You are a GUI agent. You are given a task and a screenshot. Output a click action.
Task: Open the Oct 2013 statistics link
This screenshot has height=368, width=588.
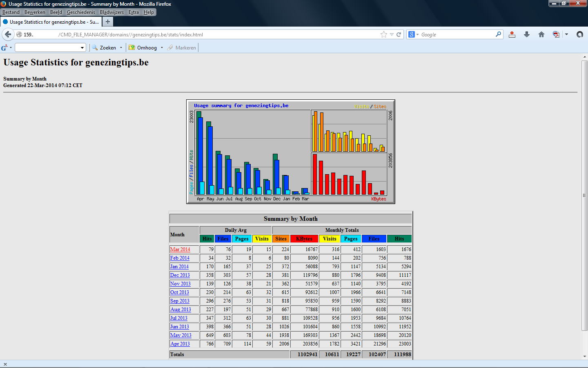click(180, 292)
